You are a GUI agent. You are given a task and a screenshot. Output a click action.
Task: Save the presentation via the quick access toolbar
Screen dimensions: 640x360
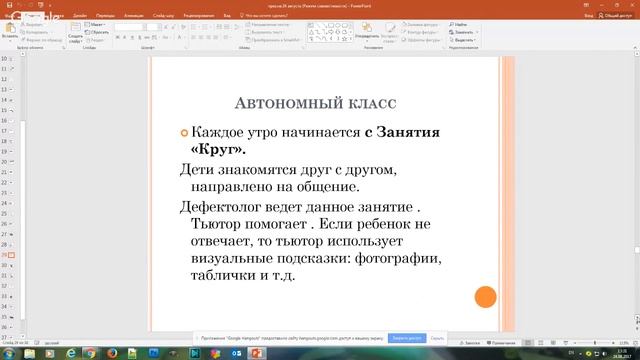(9, 5)
